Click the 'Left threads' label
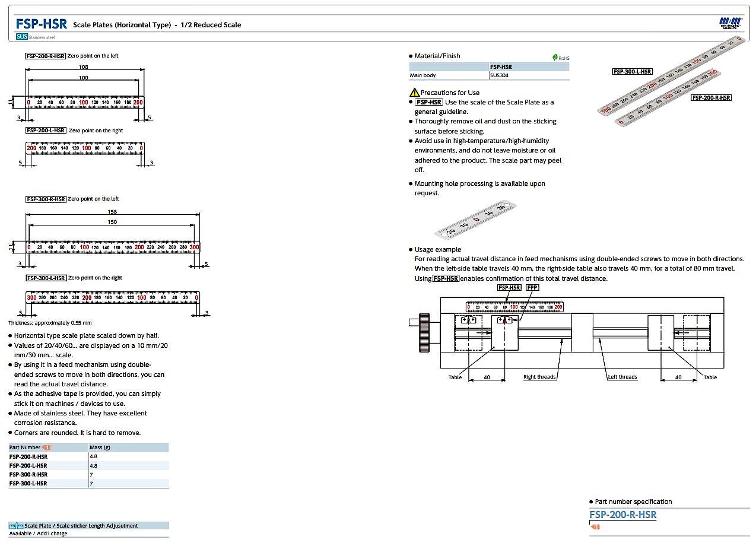756x543 pixels. click(622, 377)
